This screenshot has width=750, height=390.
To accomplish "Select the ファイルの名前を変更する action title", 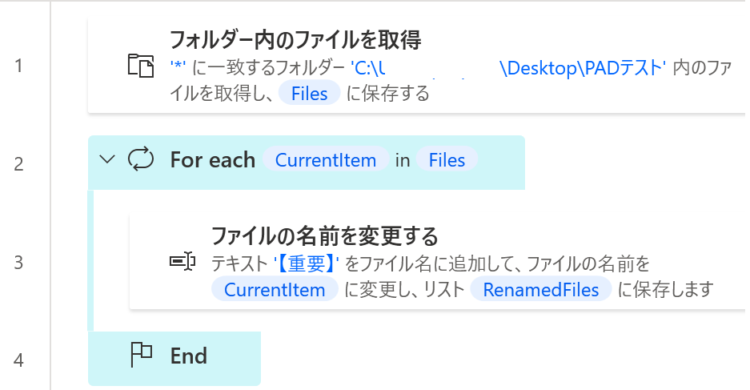I will pos(325,236).
